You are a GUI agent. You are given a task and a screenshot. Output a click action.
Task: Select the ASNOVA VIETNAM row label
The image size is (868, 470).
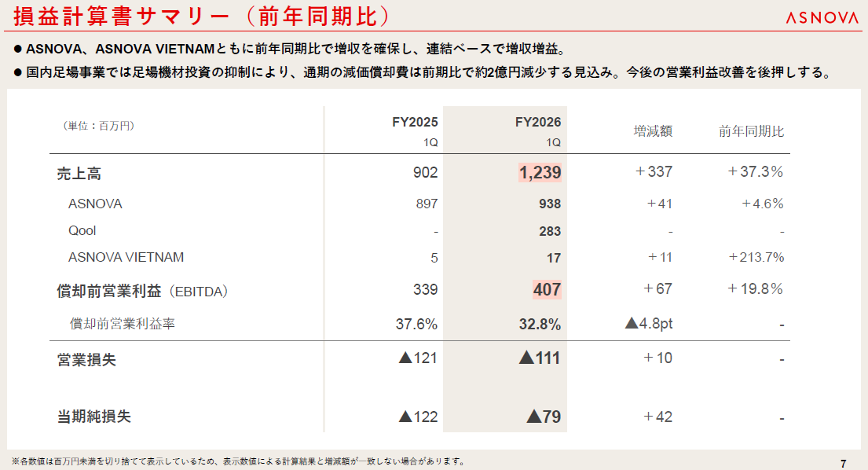(126, 258)
